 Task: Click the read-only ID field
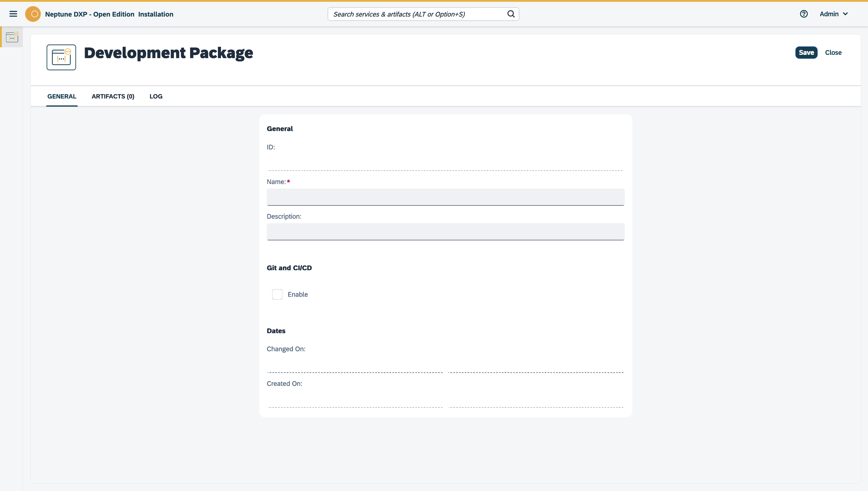click(445, 163)
